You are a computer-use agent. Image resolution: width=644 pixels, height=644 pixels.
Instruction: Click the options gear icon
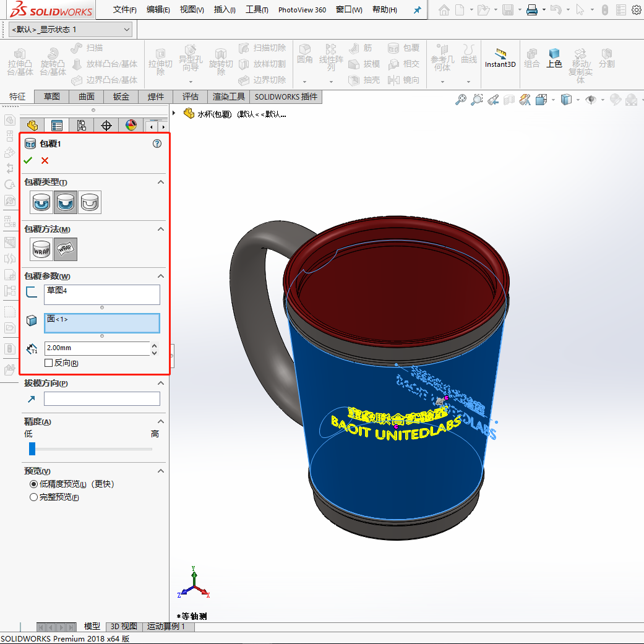pos(636,9)
